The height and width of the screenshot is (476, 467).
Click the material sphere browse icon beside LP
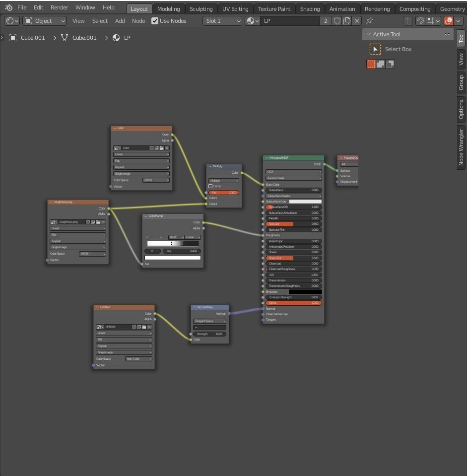(253, 21)
